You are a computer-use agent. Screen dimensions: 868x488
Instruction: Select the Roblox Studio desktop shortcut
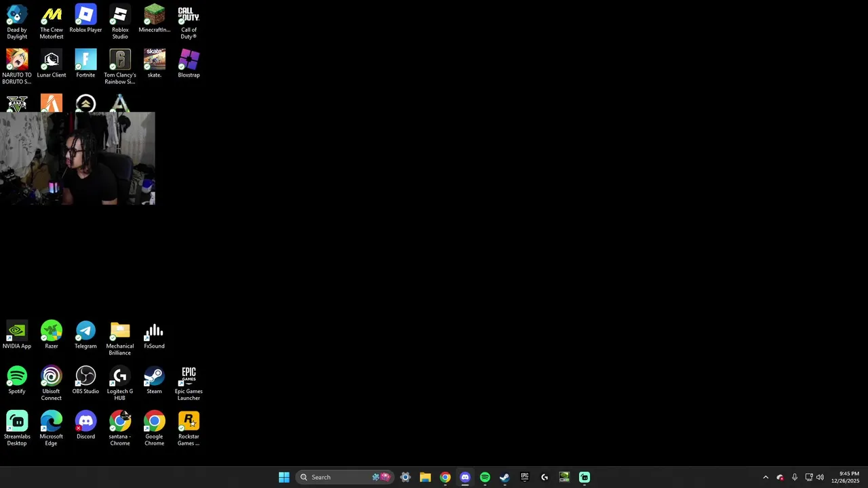pyautogui.click(x=120, y=22)
